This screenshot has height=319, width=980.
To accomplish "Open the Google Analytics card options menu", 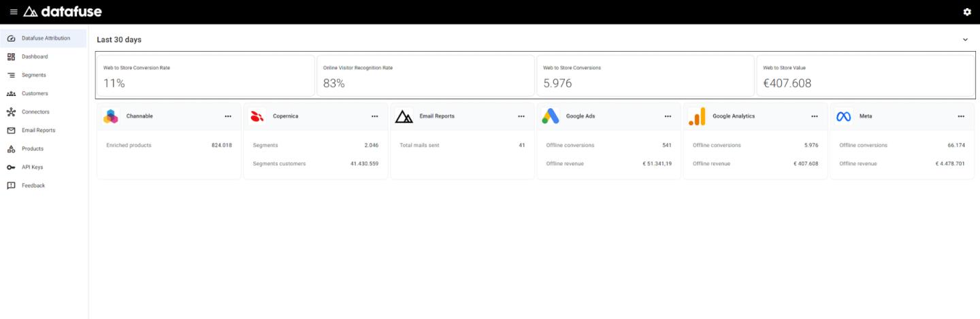I will click(x=815, y=116).
